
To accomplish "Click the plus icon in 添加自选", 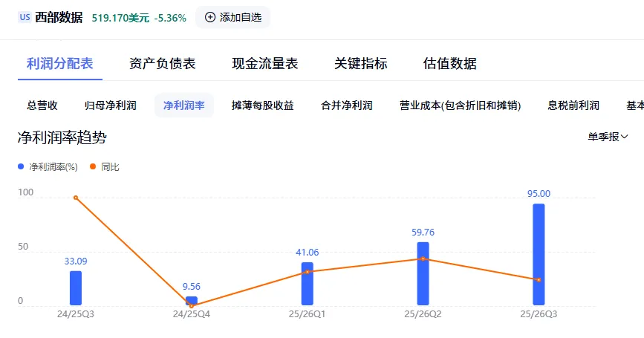I will click(x=210, y=17).
